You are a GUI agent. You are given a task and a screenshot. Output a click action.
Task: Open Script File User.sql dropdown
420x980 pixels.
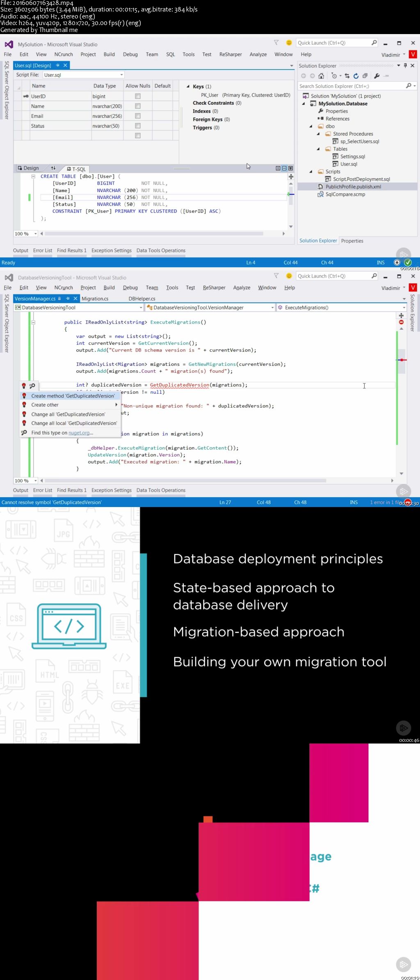pyautogui.click(x=121, y=75)
